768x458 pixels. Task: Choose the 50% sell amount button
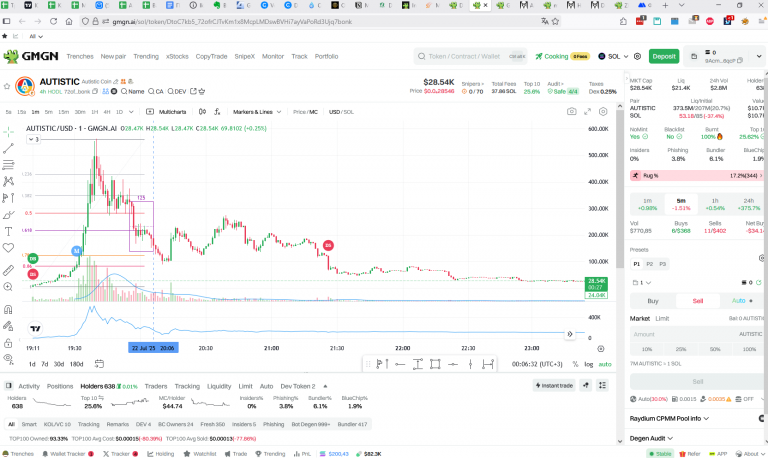pos(715,349)
